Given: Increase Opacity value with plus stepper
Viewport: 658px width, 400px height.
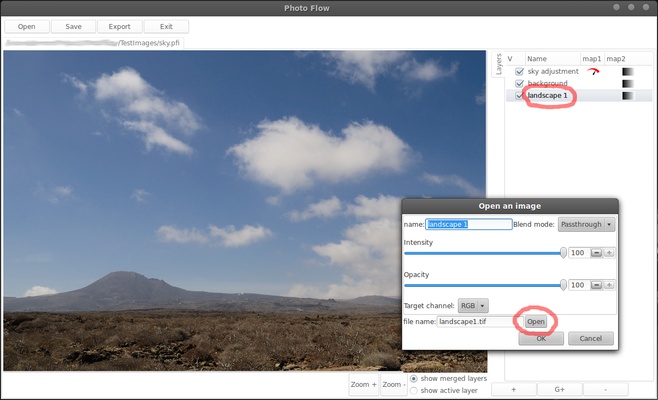Looking at the screenshot, I should [x=609, y=285].
